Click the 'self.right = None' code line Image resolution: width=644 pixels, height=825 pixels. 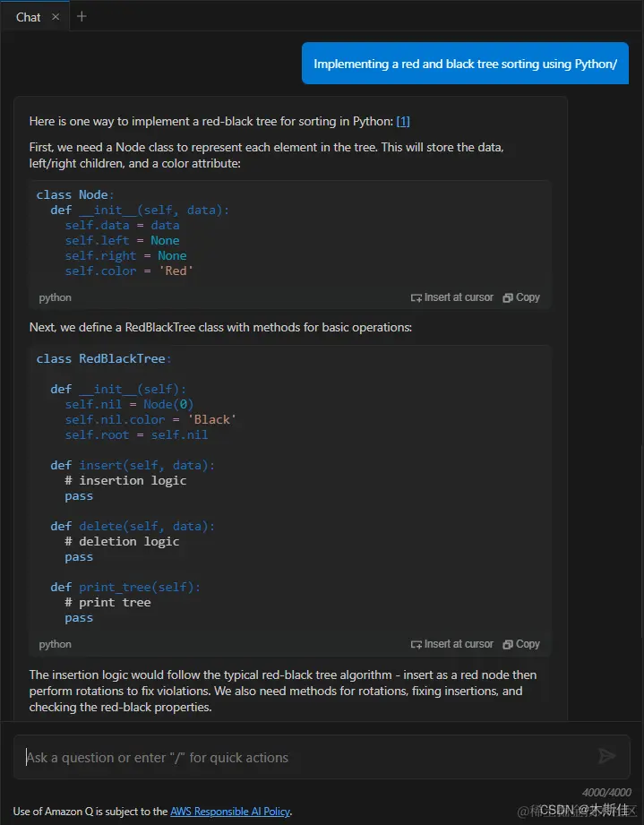125,255
